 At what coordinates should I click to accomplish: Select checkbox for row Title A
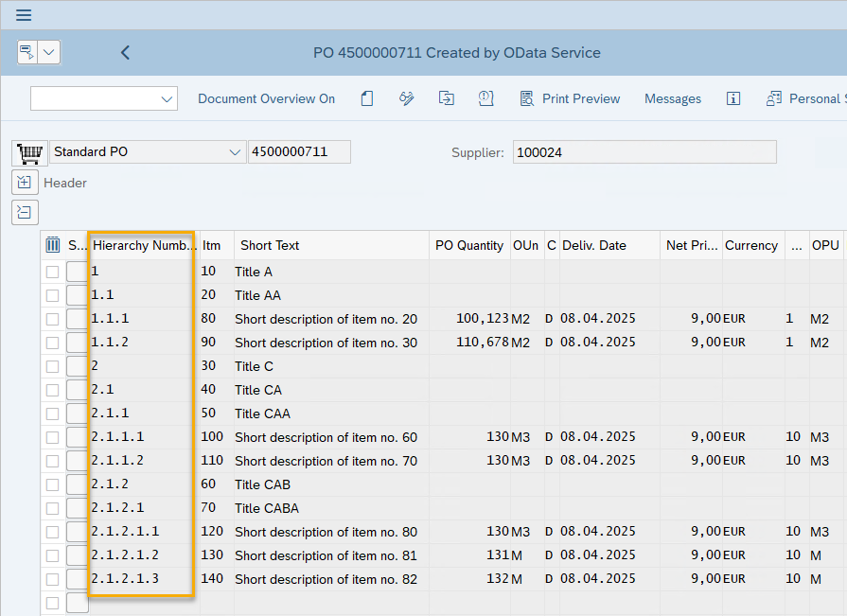(x=53, y=273)
